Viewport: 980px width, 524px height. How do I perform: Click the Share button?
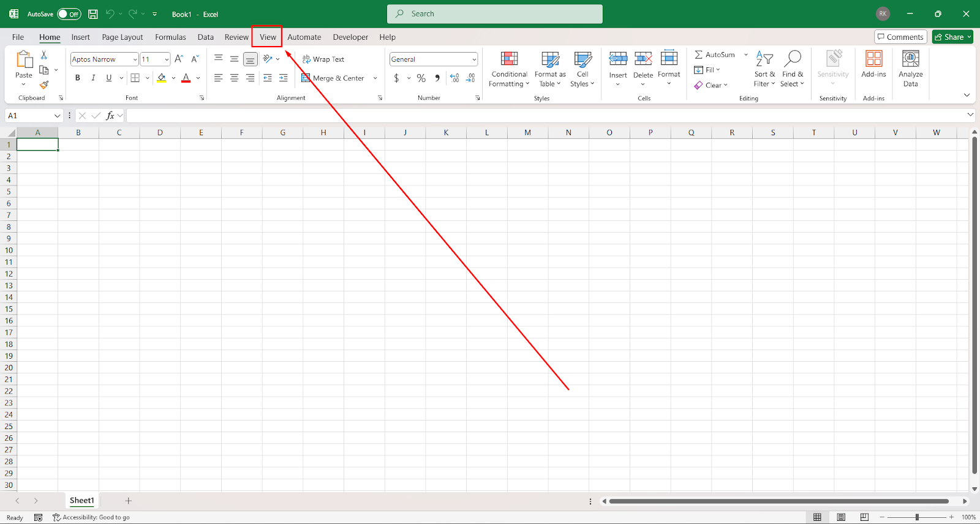coord(952,37)
